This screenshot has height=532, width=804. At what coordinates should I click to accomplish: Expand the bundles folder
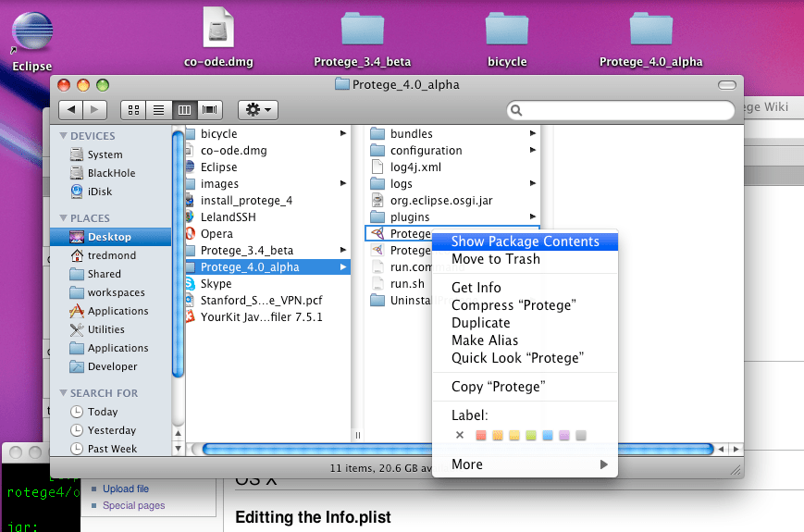coord(533,133)
